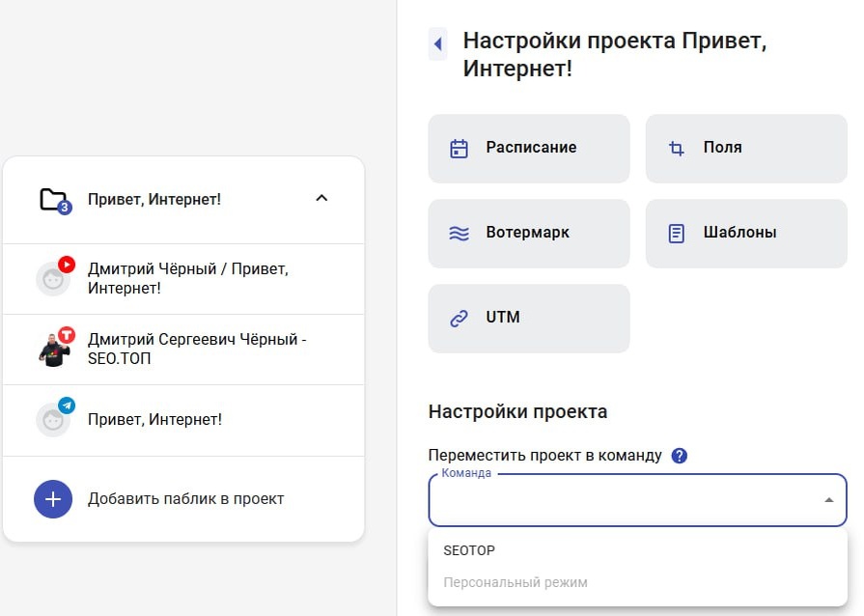
Task: Select SEOTOP from the team dropdown
Action: [469, 550]
